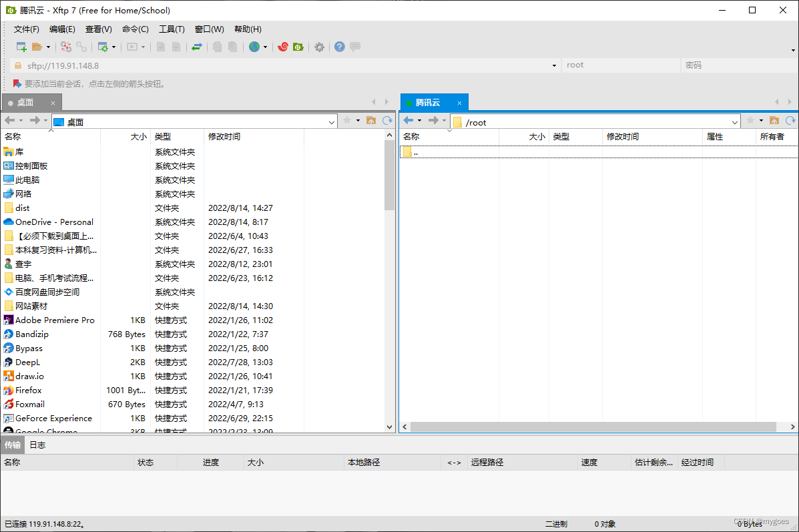Click the bookmark arrow icon to add session
799x532 pixels.
17,83
